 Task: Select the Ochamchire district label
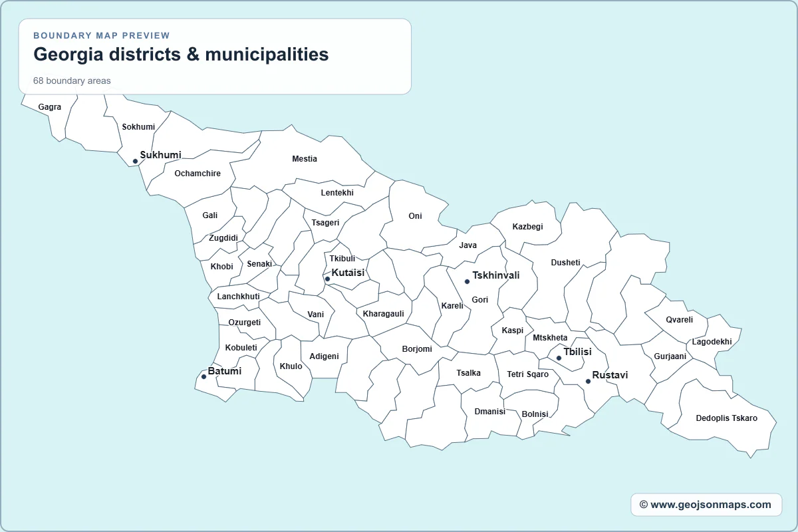point(198,174)
